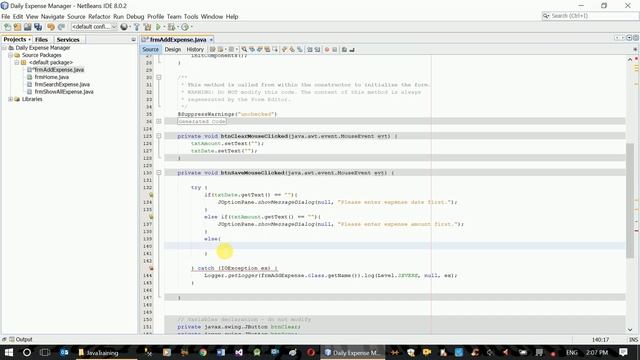Click the New Project toolbar icon
640x360 pixels.
[17, 27]
